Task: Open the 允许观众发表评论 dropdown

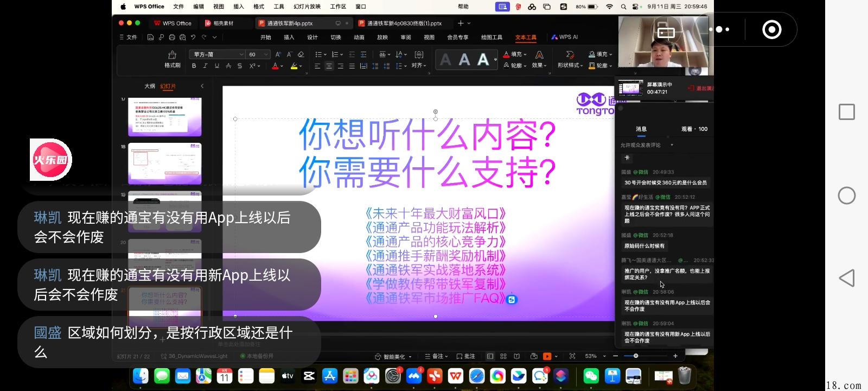Action: (647, 145)
